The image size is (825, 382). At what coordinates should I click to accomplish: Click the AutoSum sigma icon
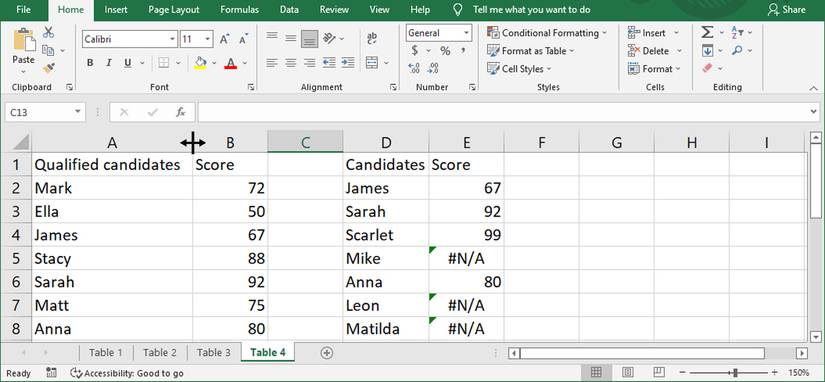[707, 33]
